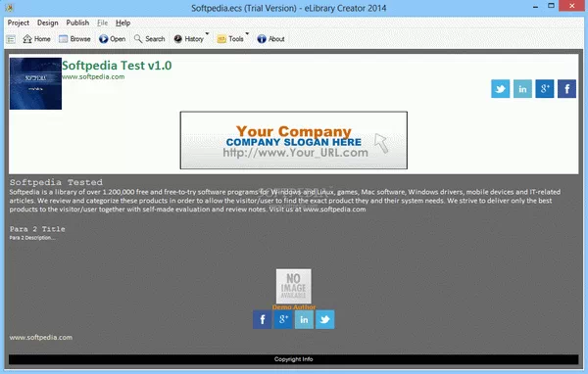Click the Para 2 Title heading
Screen dimensions: 588x374
click(x=37, y=229)
